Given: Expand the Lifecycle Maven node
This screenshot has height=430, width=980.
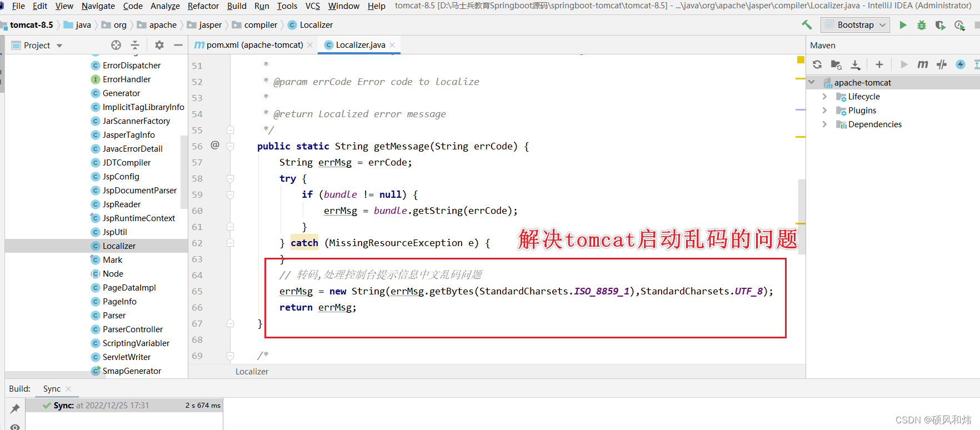Looking at the screenshot, I should click(825, 97).
